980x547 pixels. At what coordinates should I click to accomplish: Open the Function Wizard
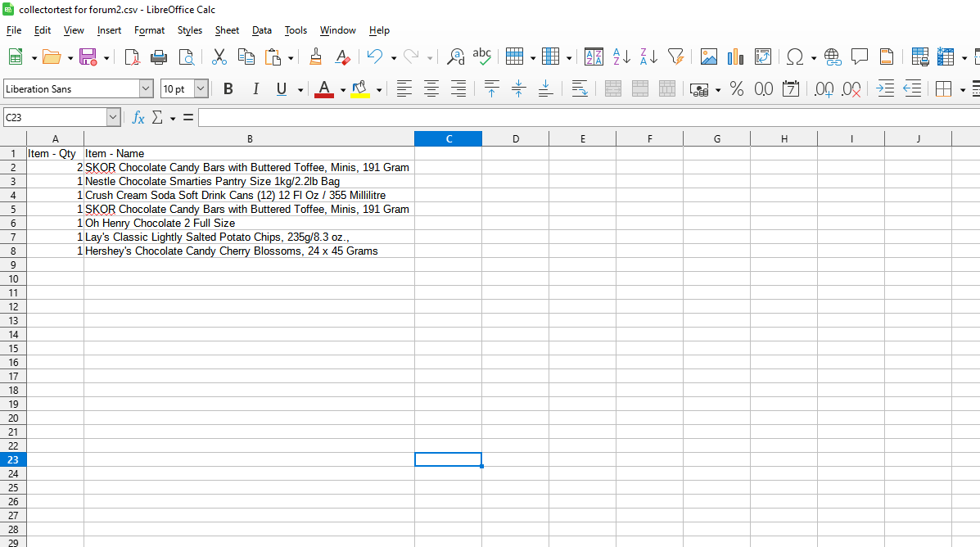tap(138, 118)
